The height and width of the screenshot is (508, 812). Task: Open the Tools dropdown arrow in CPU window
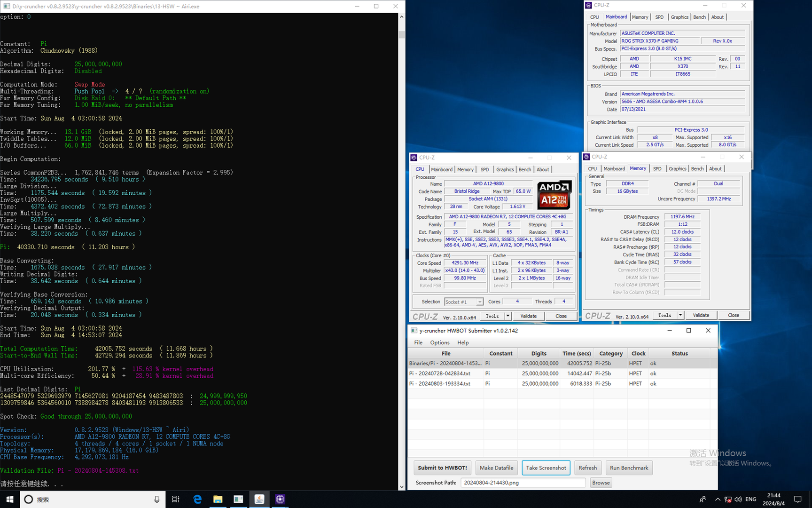508,316
